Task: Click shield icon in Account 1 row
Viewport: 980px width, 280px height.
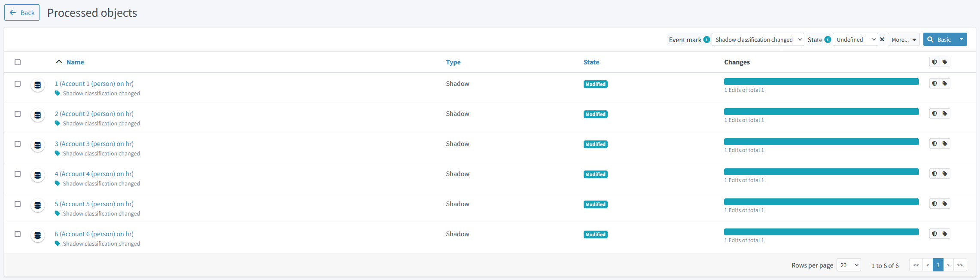Action: click(x=934, y=84)
